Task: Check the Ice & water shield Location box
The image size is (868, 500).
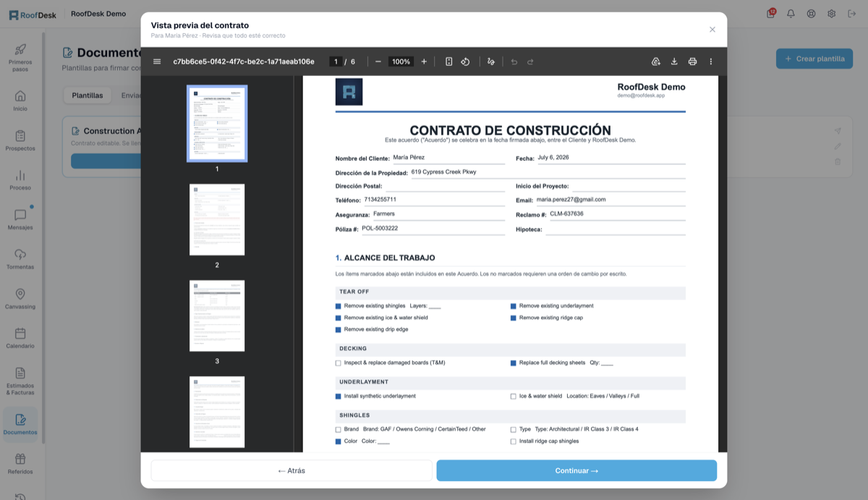Action: (x=514, y=397)
